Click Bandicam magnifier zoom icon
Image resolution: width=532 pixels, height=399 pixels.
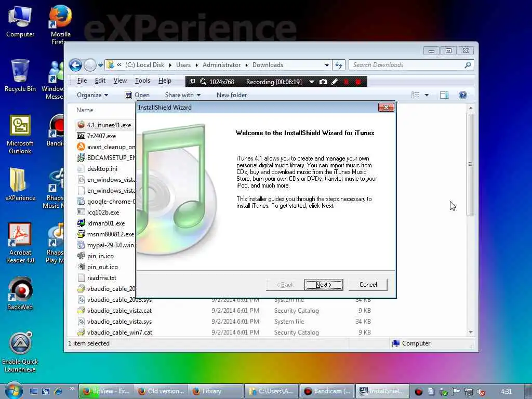click(203, 82)
